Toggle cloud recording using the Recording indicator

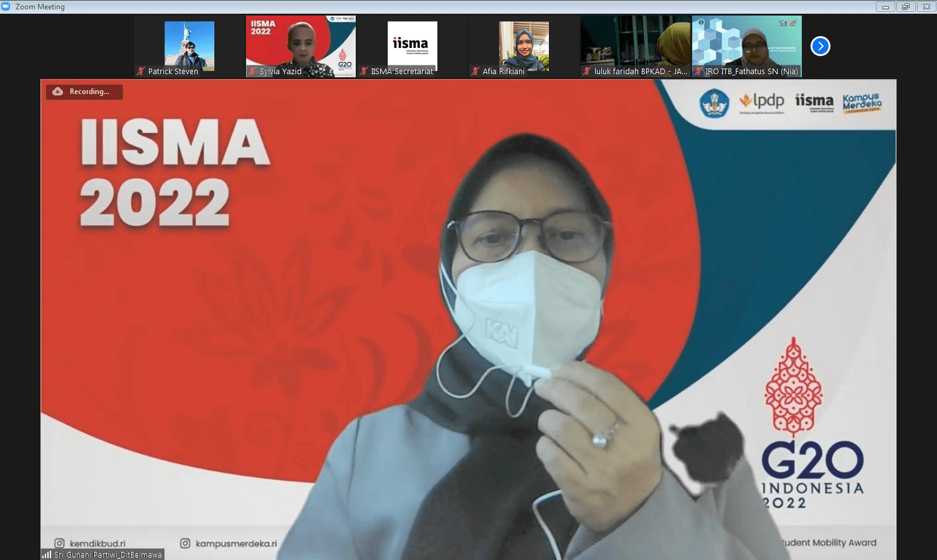coord(84,92)
